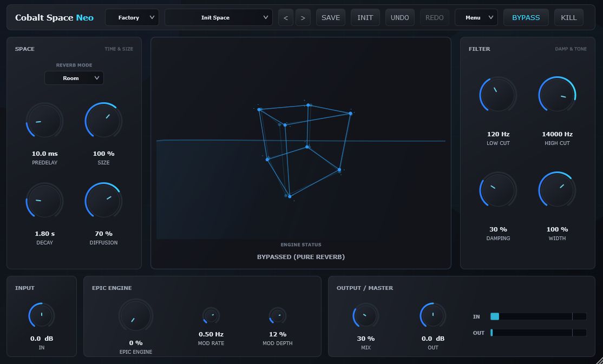
Task: Click the Damping knob
Action: click(498, 190)
